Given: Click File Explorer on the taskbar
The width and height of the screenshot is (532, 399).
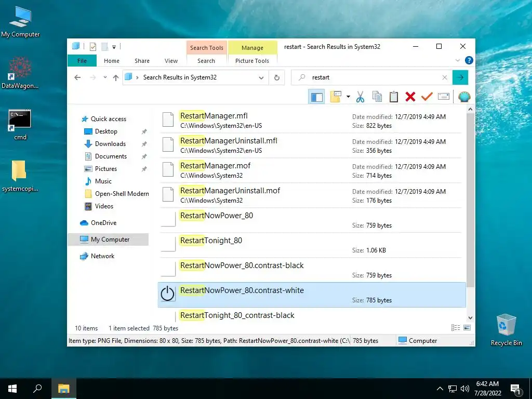Looking at the screenshot, I should pyautogui.click(x=63, y=389).
